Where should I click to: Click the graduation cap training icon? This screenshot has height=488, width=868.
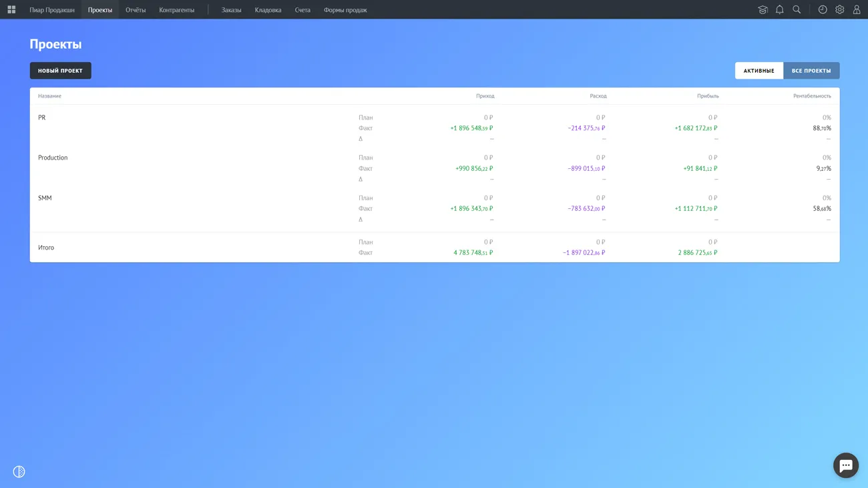point(763,9)
